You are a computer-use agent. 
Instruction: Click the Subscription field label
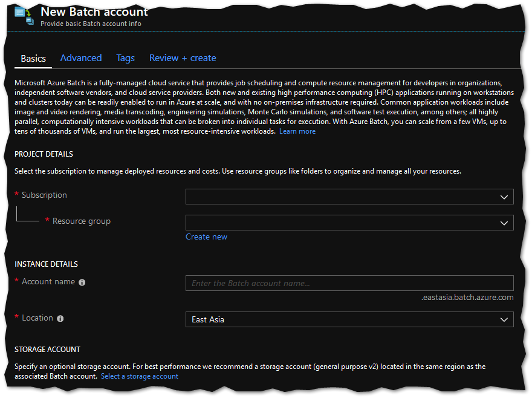click(x=45, y=195)
